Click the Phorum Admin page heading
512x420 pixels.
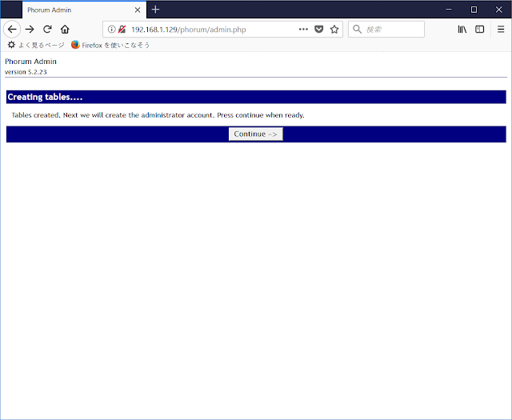tap(30, 62)
